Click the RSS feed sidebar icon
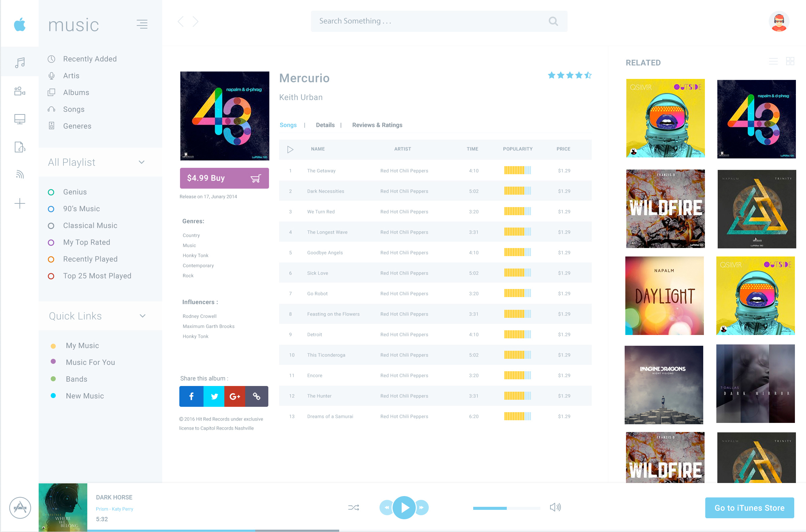This screenshot has height=532, width=806. (20, 175)
